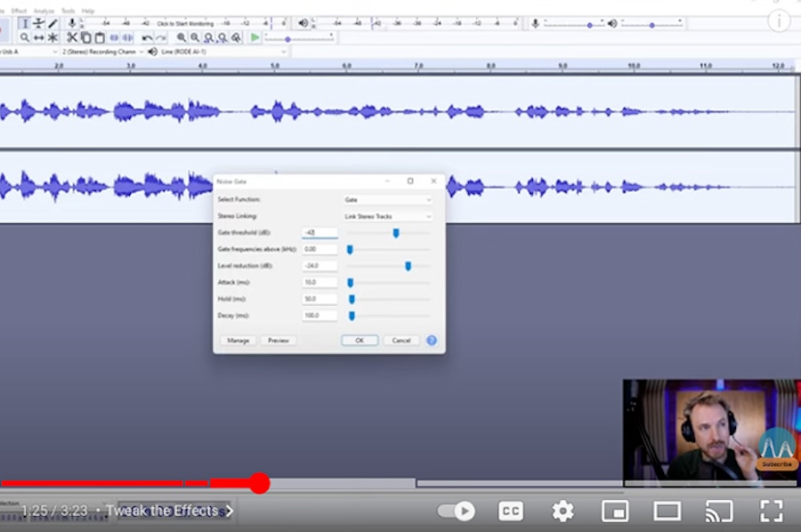The image size is (801, 532).
Task: Open YouTube settings gear
Action: [563, 511]
